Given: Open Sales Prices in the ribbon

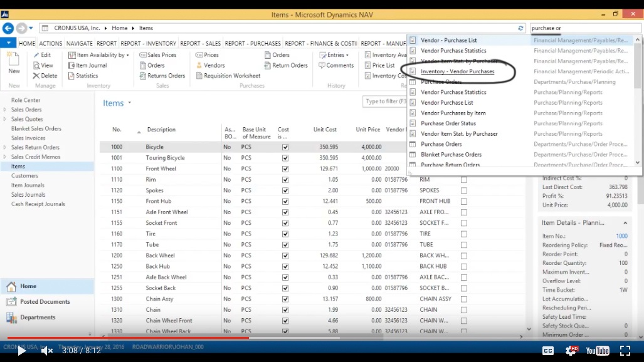Looking at the screenshot, I should click(158, 55).
